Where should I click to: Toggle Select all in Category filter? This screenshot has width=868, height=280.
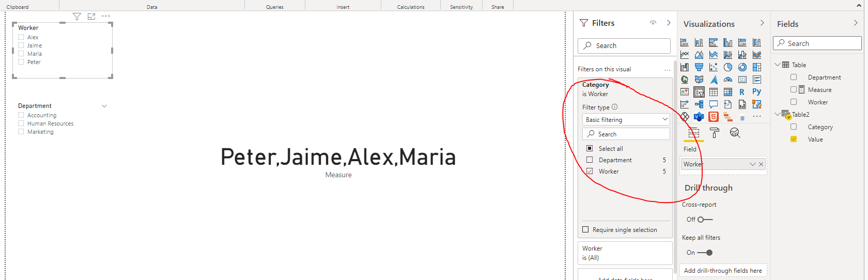click(x=590, y=148)
